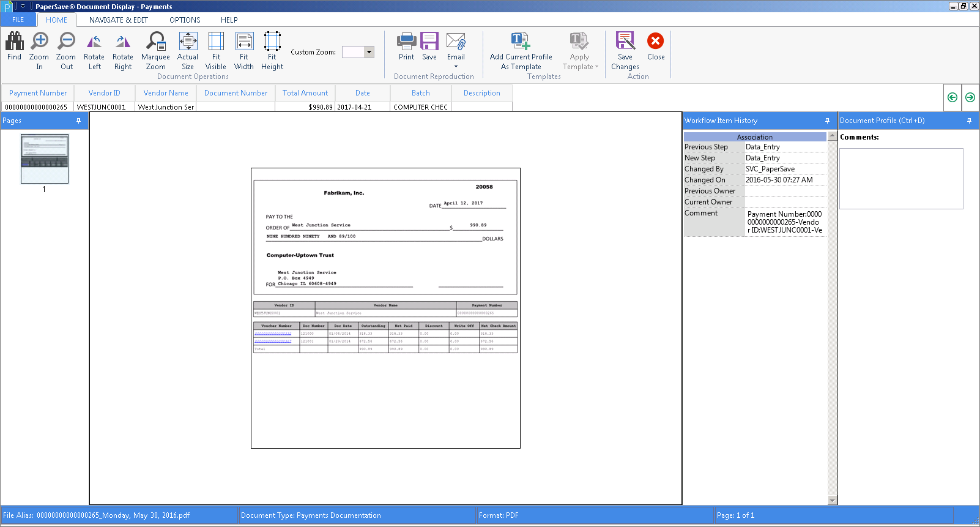The image size is (980, 527).
Task: Toggle pin on Pages panel
Action: coord(78,121)
